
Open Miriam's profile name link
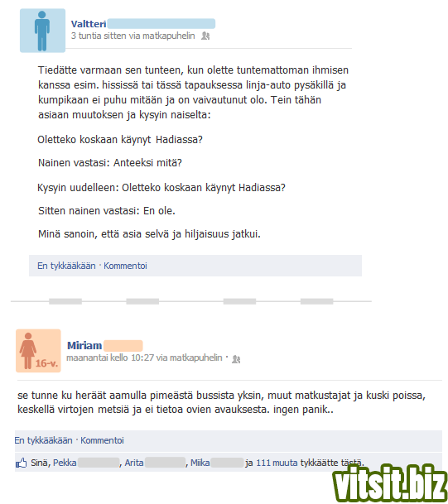coord(84,346)
